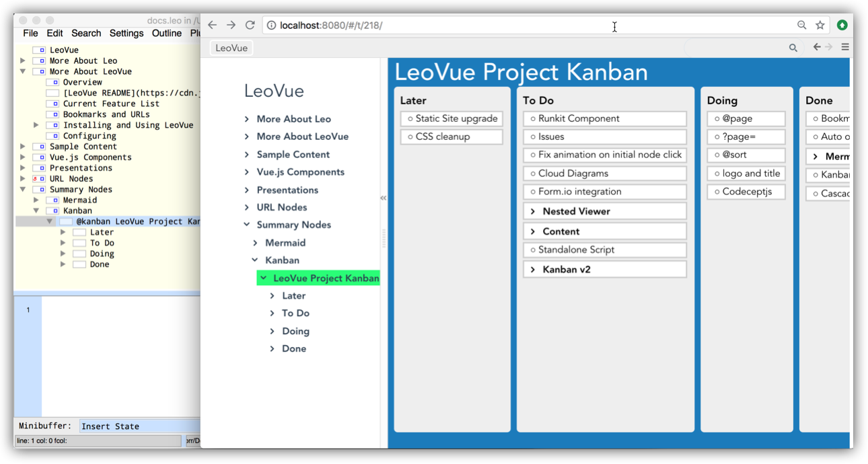Open the Standalone Script card
The height and width of the screenshot is (464, 868).
(x=605, y=249)
